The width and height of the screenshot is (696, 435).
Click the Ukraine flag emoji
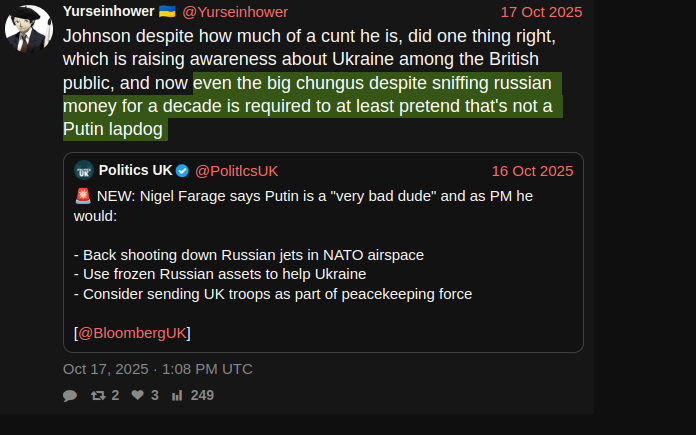point(167,11)
